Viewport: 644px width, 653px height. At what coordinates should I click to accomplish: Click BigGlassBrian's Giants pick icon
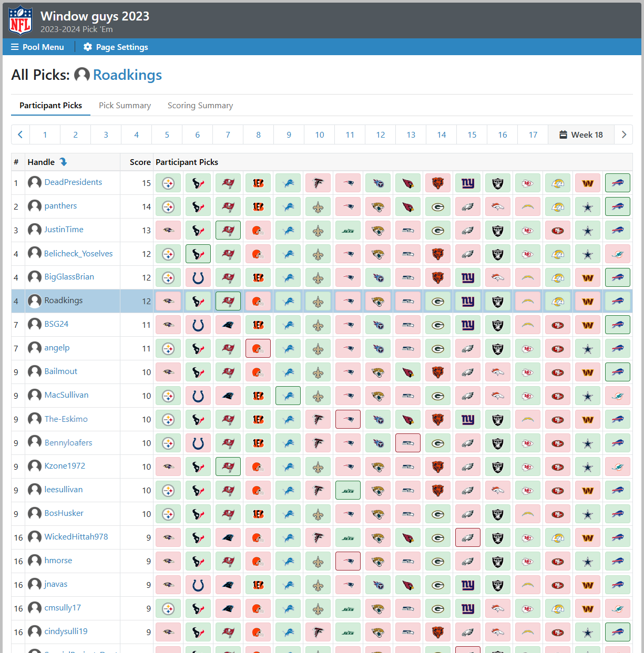468,277
